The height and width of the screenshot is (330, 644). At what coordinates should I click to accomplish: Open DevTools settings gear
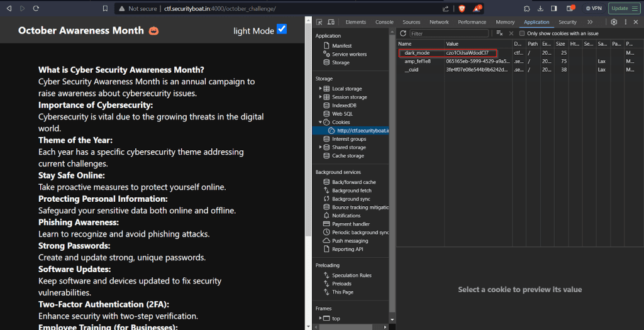tap(614, 22)
